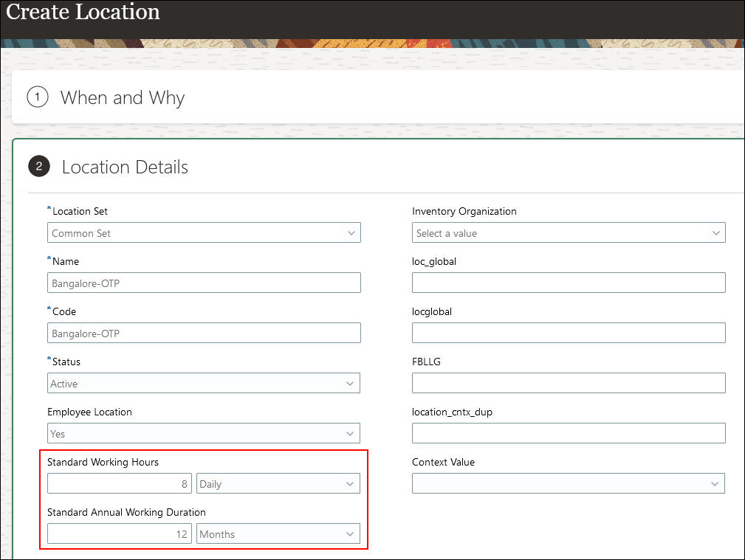Image resolution: width=745 pixels, height=560 pixels.
Task: Expand the Context Value dropdown
Action: coord(569,484)
